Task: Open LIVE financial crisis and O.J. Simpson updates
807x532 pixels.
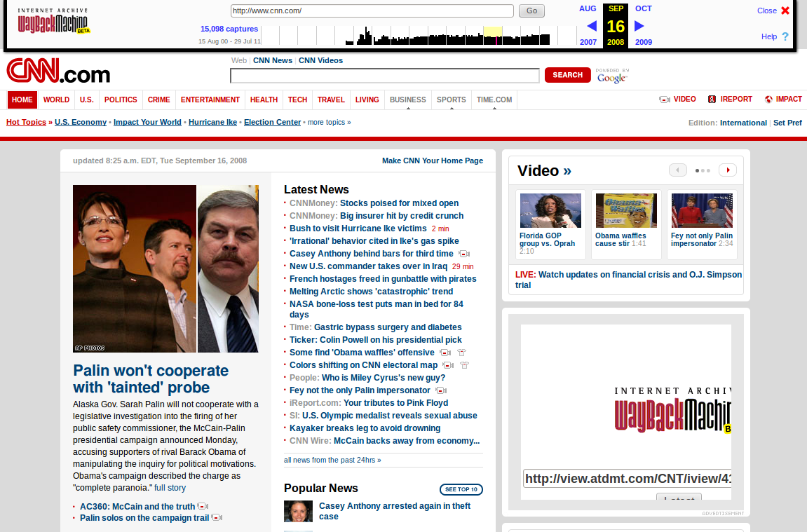Action: point(628,280)
